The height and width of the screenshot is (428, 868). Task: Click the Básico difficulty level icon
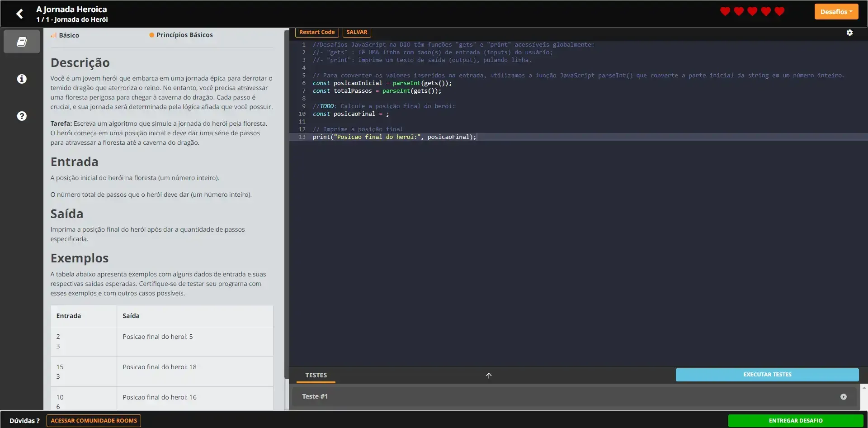click(x=53, y=35)
